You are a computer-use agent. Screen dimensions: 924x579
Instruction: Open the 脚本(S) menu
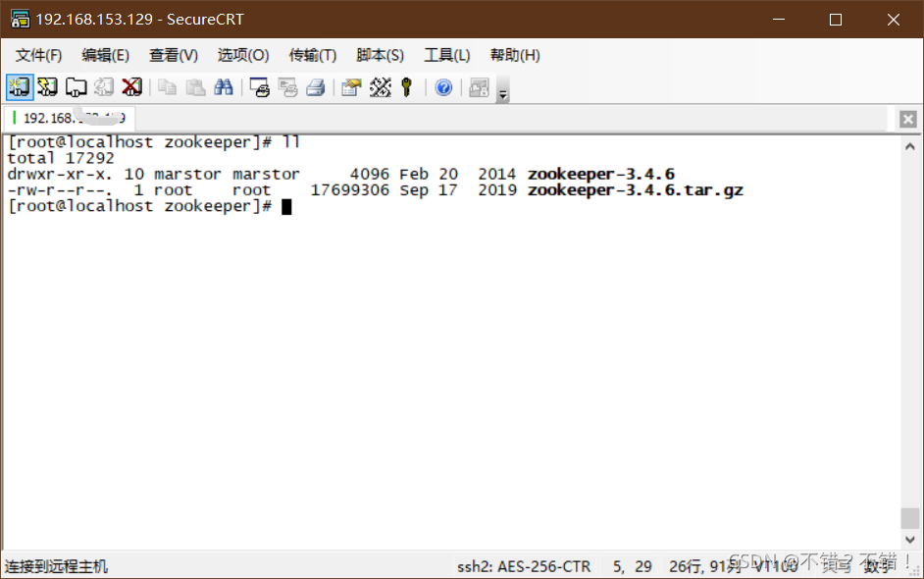(x=380, y=55)
